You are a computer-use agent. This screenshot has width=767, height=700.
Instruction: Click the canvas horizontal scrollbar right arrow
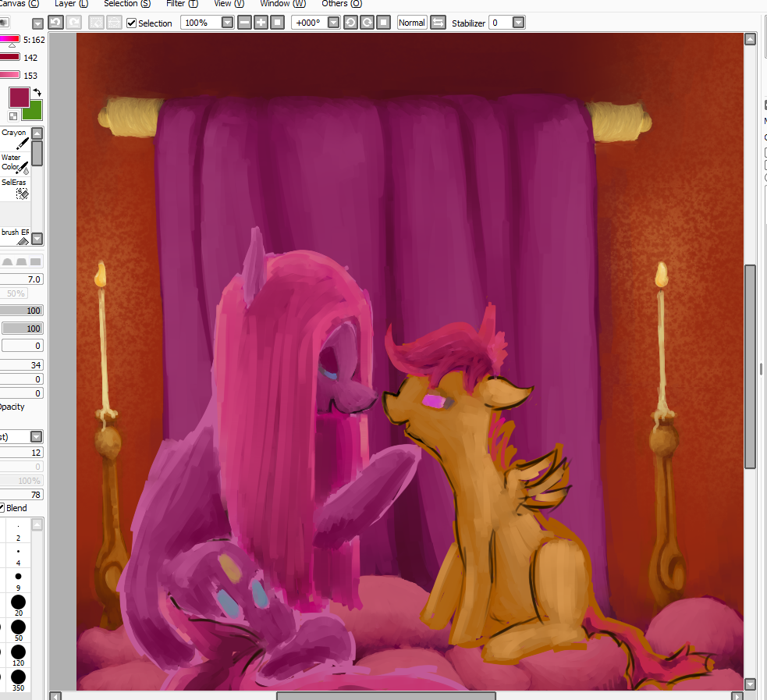point(737,695)
